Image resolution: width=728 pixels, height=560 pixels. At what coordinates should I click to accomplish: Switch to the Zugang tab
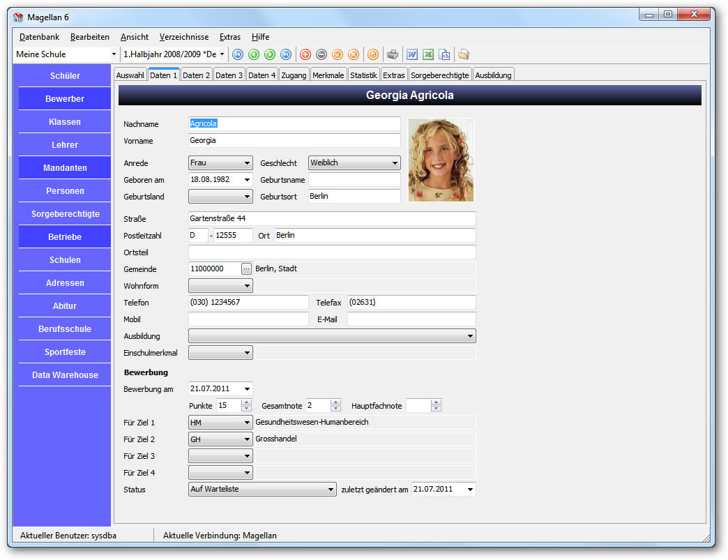[x=294, y=75]
